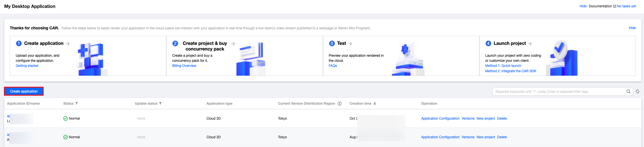Click the Status column filter icon
This screenshot has width=644, height=147.
click(77, 104)
